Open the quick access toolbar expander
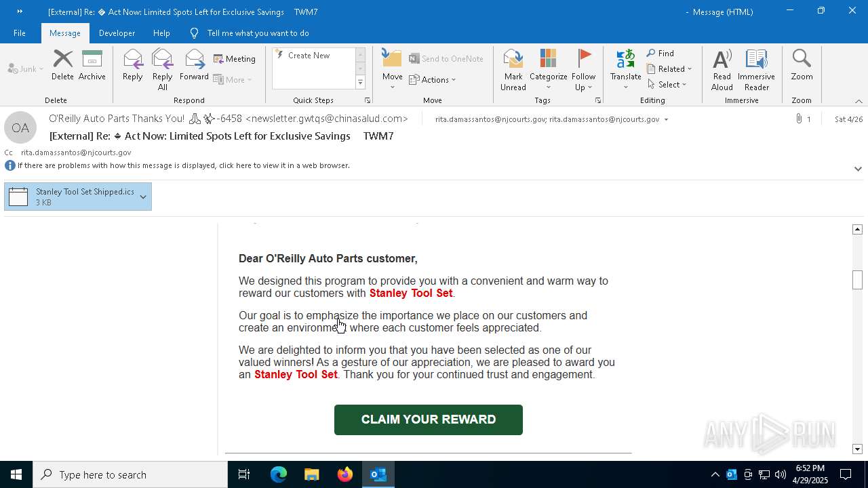The width and height of the screenshot is (868, 488). 20,12
